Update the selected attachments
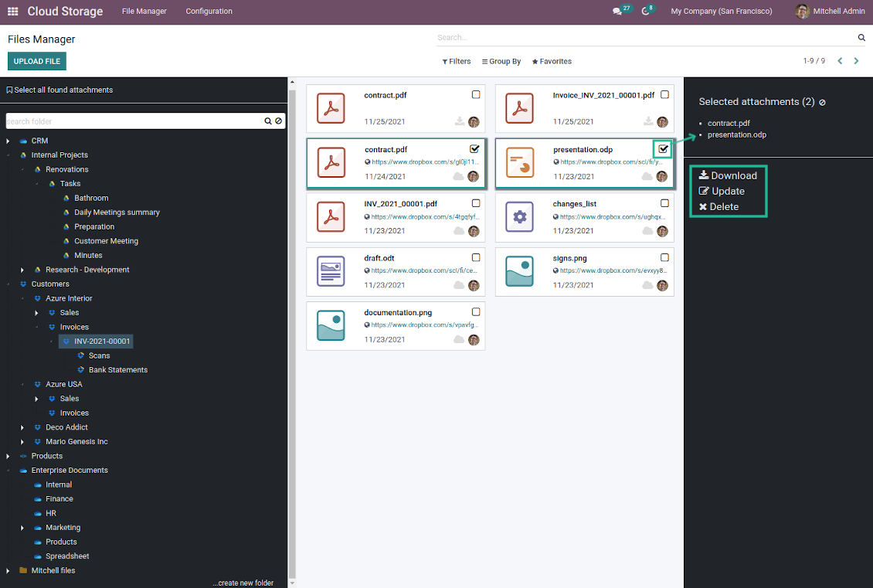 [722, 191]
